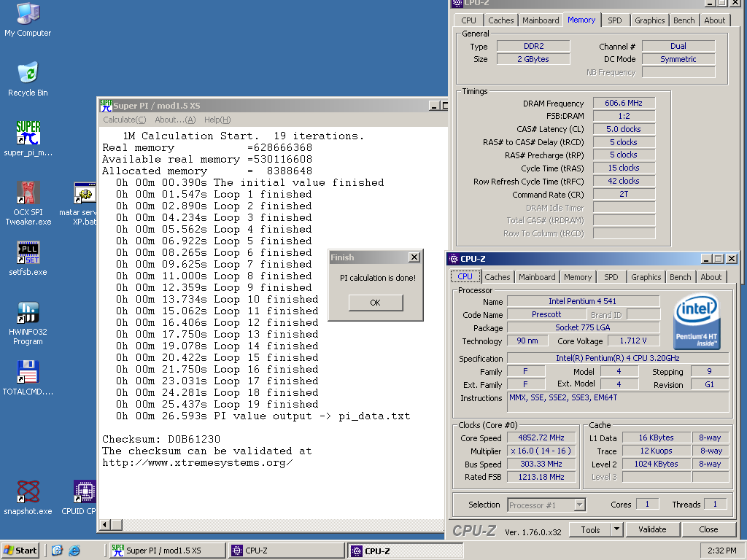The width and height of the screenshot is (747, 560).
Task: Select the CPU tab in front CPU-Z
Action: 465,276
